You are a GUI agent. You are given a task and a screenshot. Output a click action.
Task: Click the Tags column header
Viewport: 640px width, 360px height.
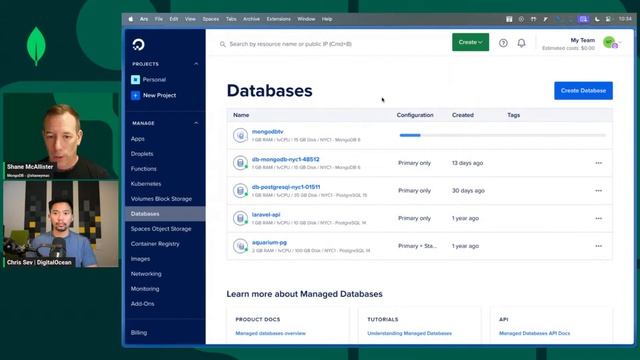pyautogui.click(x=513, y=115)
